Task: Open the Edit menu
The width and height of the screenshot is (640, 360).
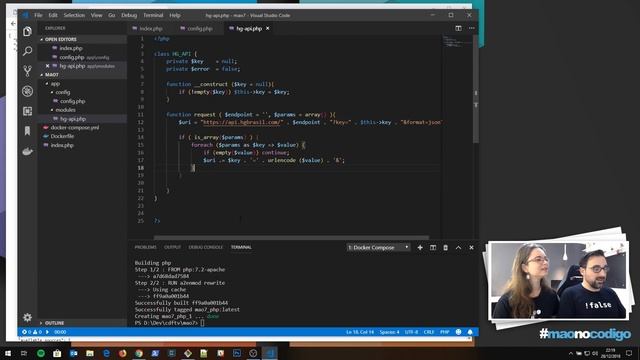Action: tap(53, 15)
